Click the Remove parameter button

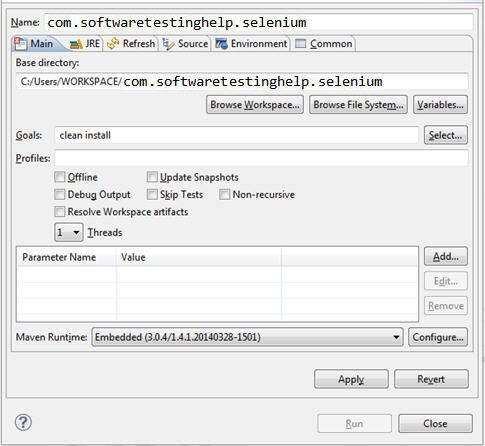[x=446, y=306]
